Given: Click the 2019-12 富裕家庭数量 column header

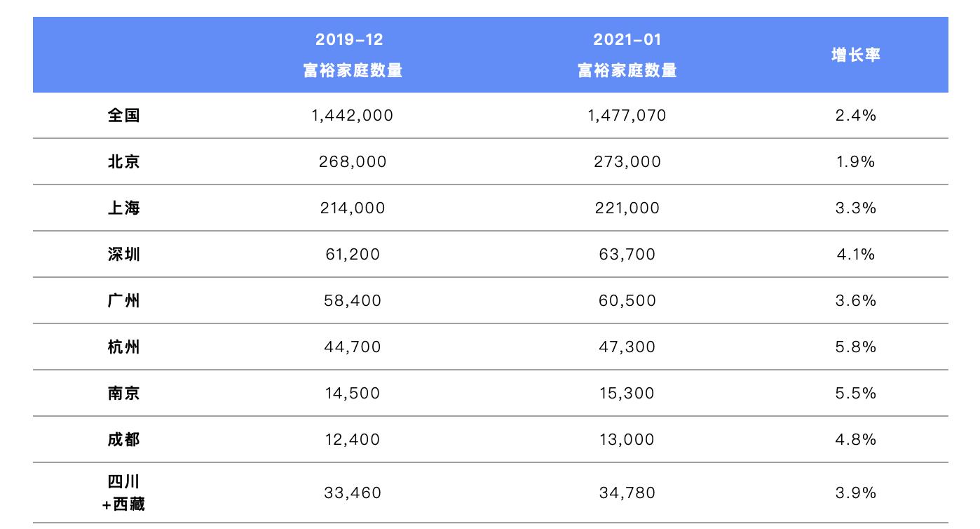Looking at the screenshot, I should [x=353, y=55].
